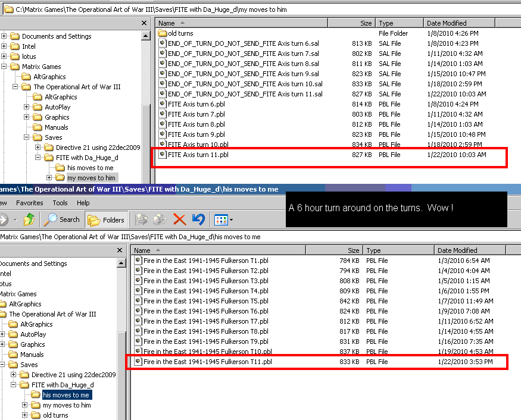
Task: Open the Favorites menu
Action: (30, 203)
